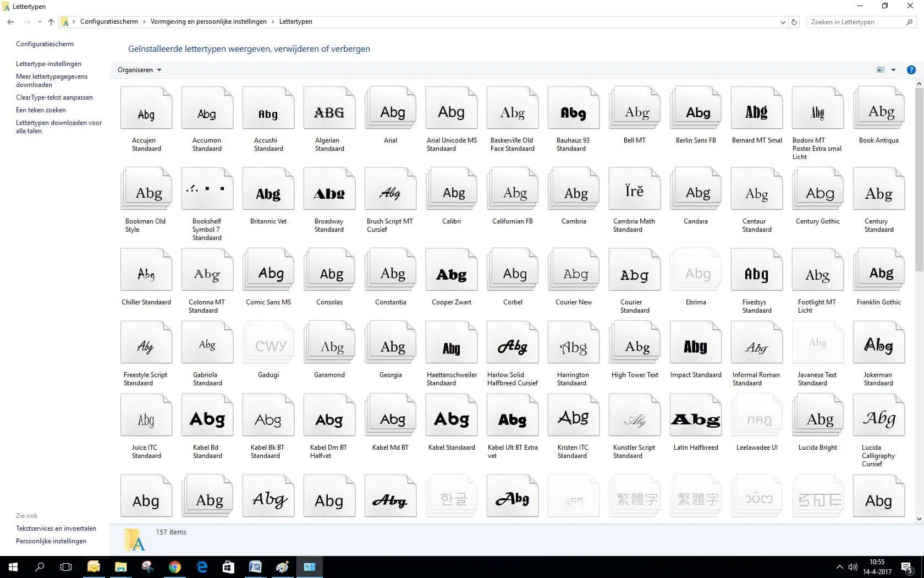Select the Georgia font icon

391,342
